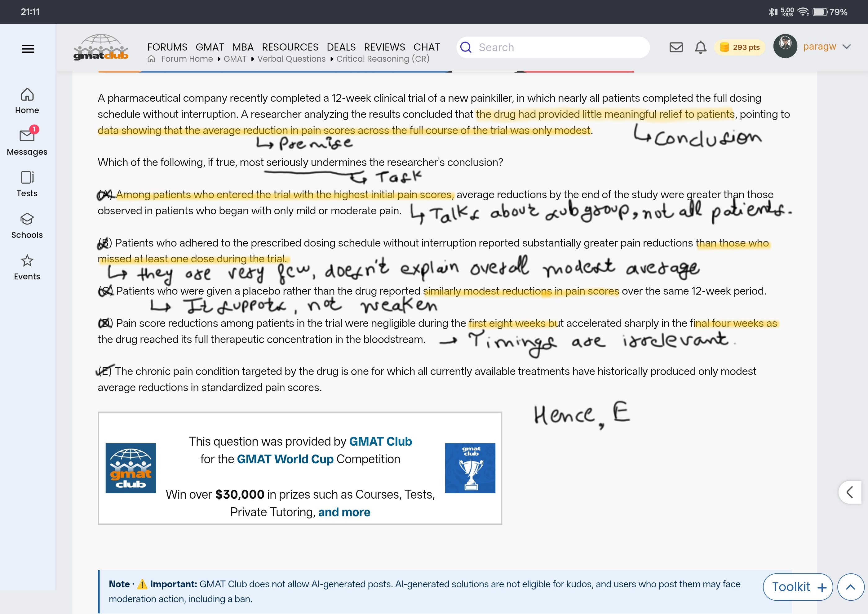The height and width of the screenshot is (614, 868).
Task: Expand the side panel chevron at right edge
Action: click(x=850, y=492)
